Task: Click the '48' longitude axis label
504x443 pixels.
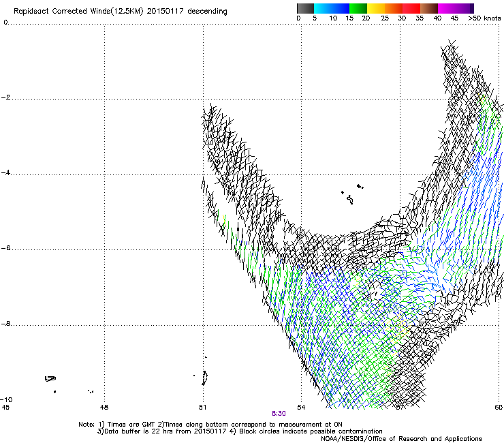Action: coord(104,408)
